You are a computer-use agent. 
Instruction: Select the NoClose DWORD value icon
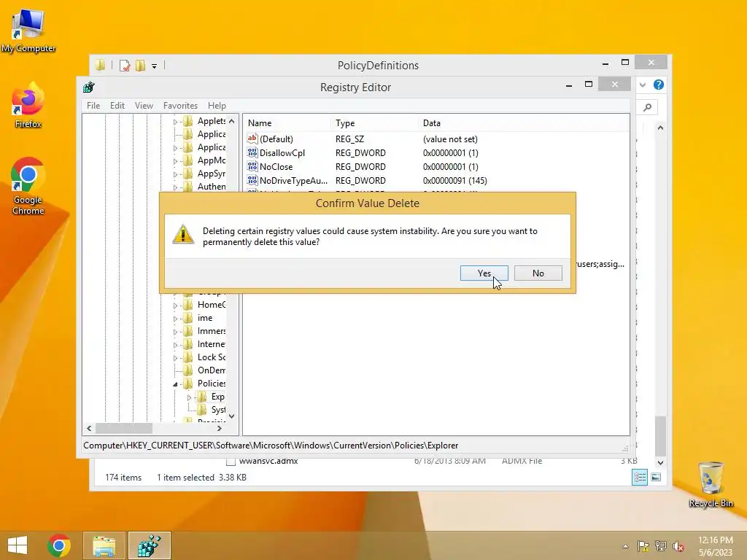coord(252,166)
